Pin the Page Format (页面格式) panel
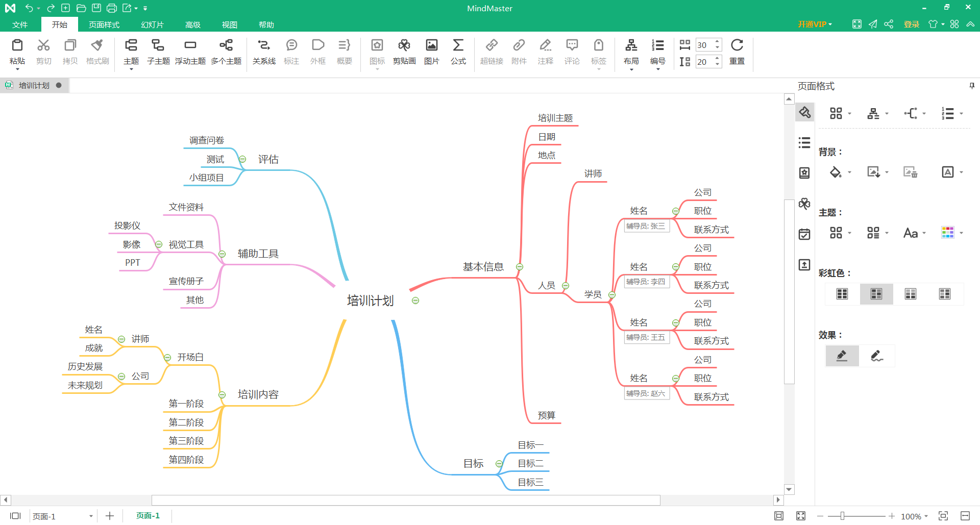This screenshot has width=980, height=525. [x=972, y=86]
